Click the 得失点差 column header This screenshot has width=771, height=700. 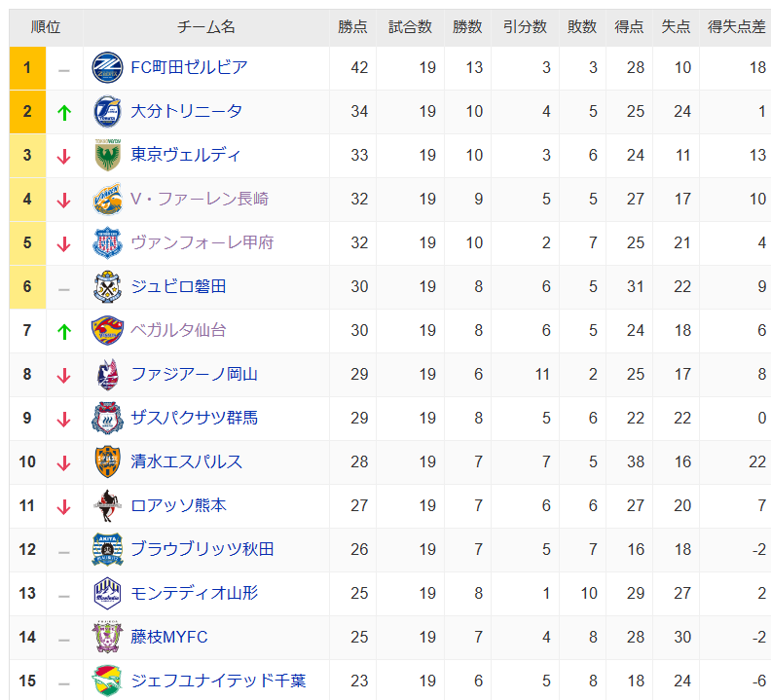click(x=736, y=27)
